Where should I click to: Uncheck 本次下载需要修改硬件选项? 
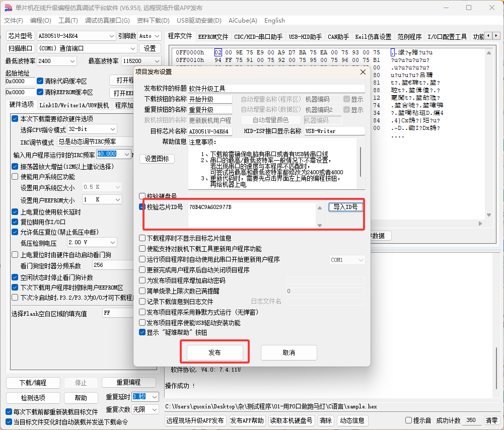(x=15, y=119)
